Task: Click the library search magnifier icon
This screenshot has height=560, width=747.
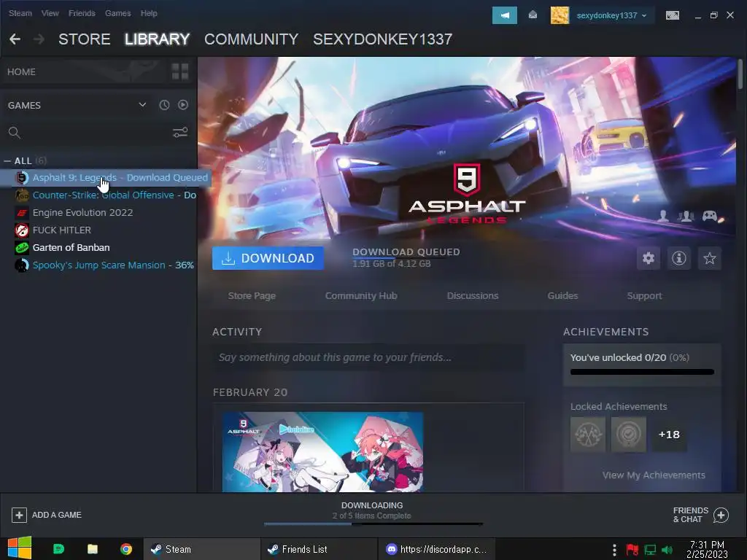Action: [x=15, y=133]
